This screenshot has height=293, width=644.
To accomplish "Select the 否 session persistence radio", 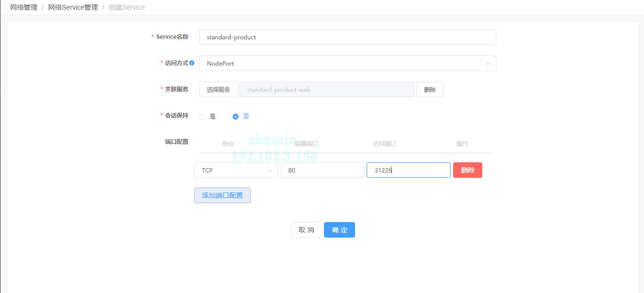I will click(x=236, y=117).
